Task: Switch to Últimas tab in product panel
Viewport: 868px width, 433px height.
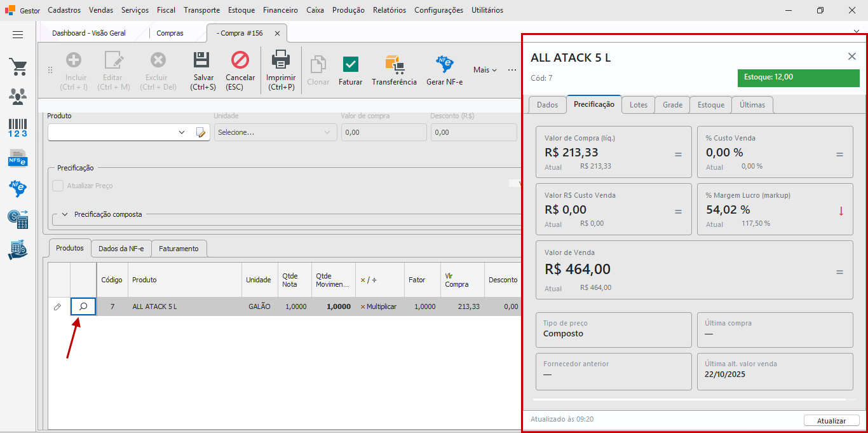Action: point(752,105)
